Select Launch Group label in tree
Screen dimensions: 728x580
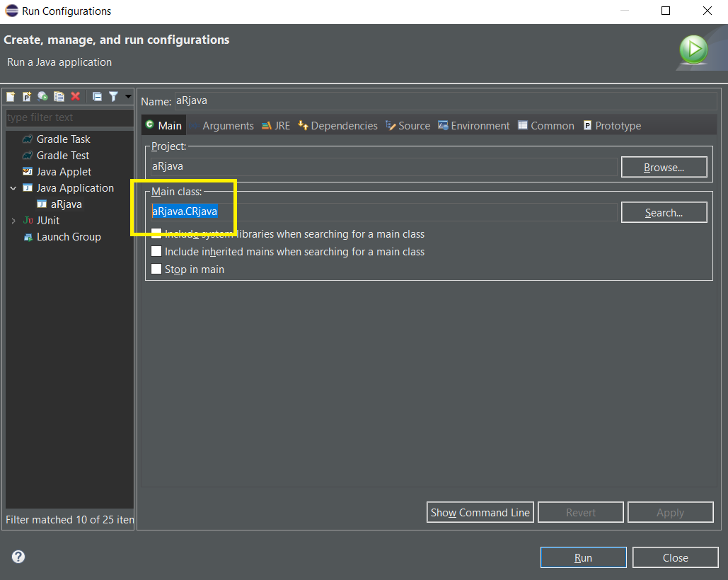69,237
